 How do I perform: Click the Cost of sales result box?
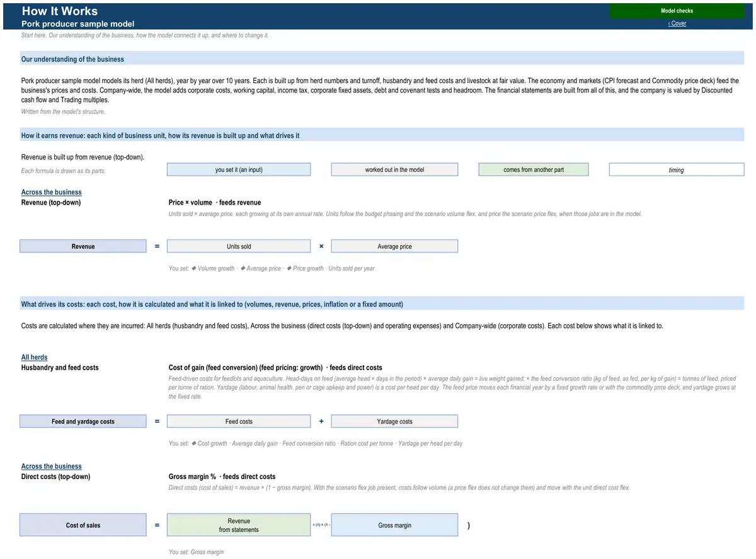click(83, 525)
